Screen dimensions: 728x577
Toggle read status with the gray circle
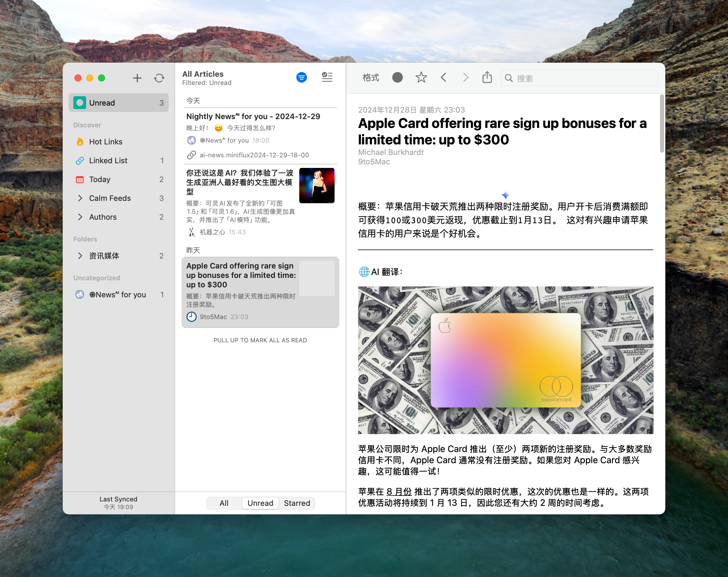398,78
